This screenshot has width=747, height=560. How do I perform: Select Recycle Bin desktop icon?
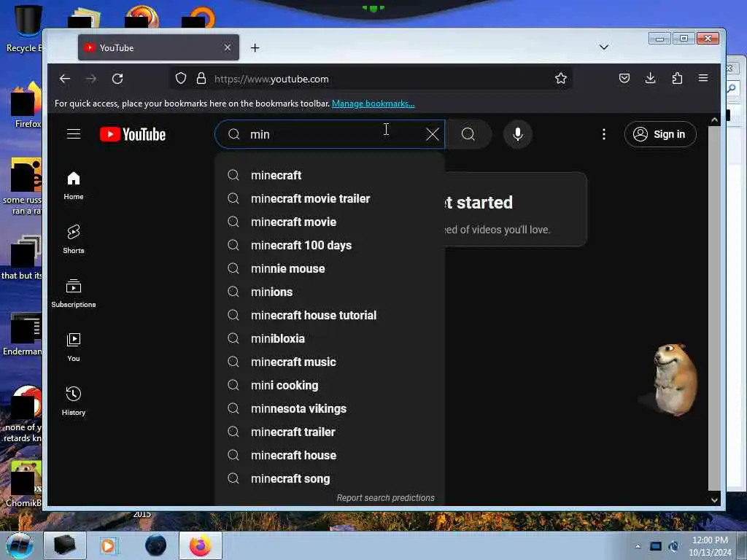[25, 28]
